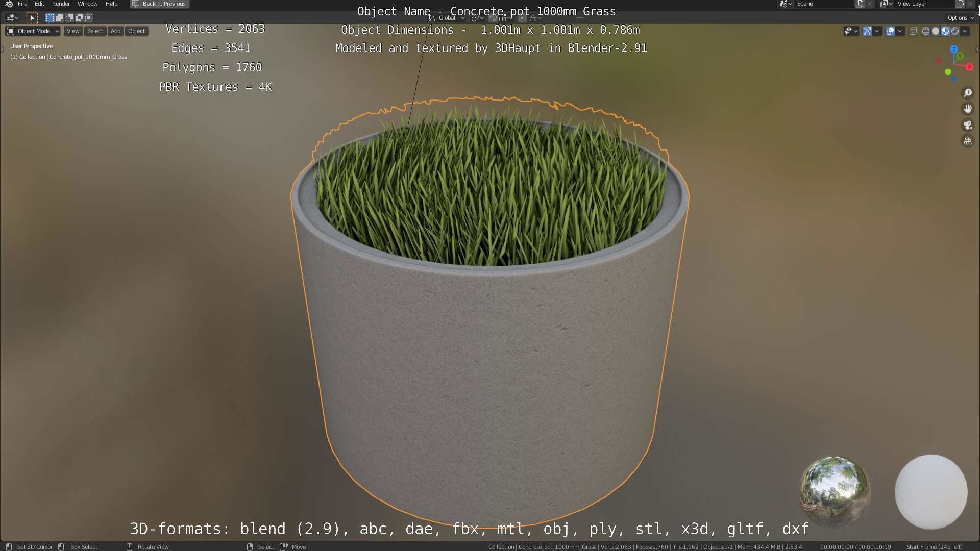Open the Object Mode dropdown

[x=33, y=31]
